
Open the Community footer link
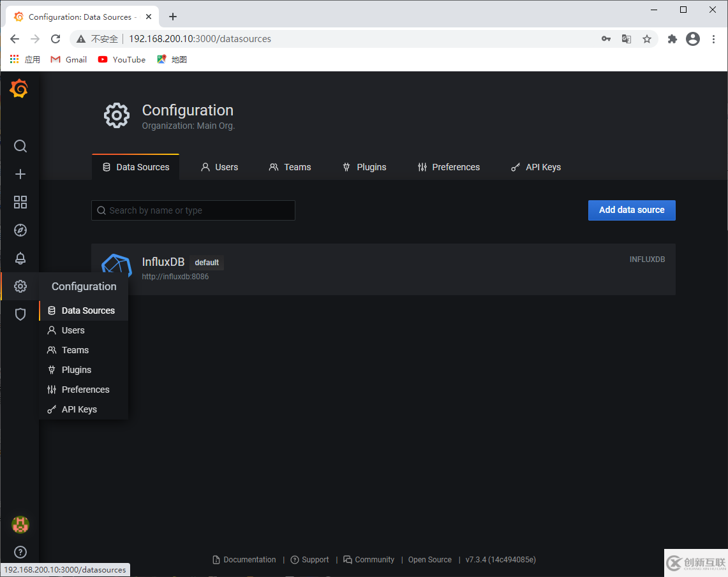[x=369, y=559]
